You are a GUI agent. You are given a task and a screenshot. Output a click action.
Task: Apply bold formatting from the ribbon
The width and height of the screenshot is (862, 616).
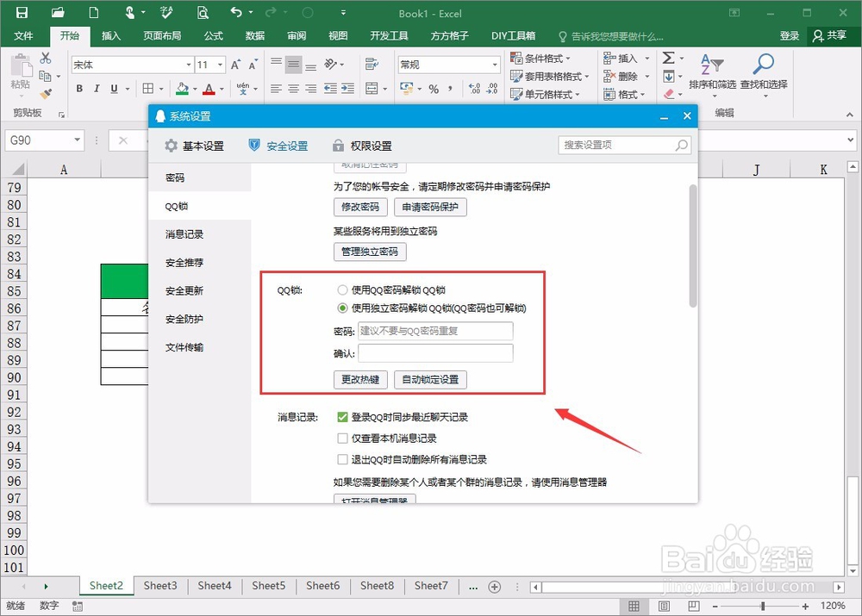click(78, 89)
